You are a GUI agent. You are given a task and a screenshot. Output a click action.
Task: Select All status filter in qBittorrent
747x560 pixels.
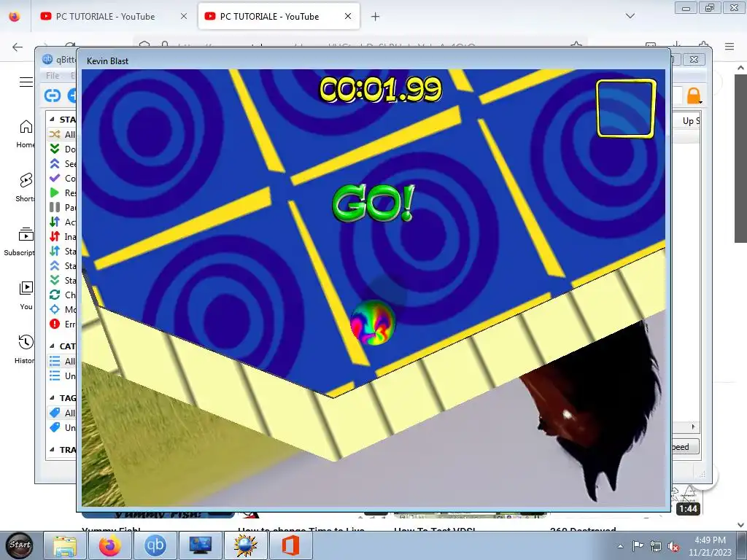pos(62,134)
